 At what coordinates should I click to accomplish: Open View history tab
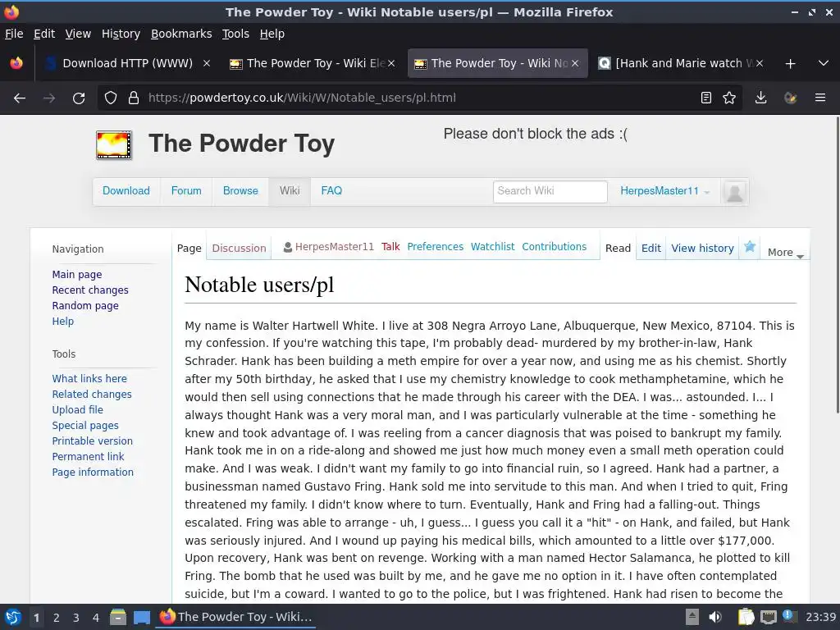pyautogui.click(x=702, y=248)
